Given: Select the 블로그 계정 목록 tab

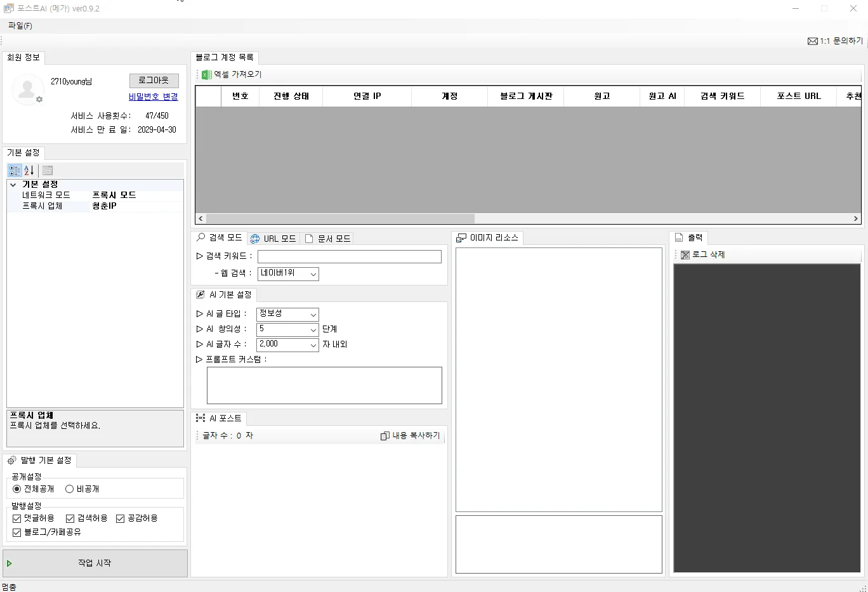Looking at the screenshot, I should click(225, 58).
